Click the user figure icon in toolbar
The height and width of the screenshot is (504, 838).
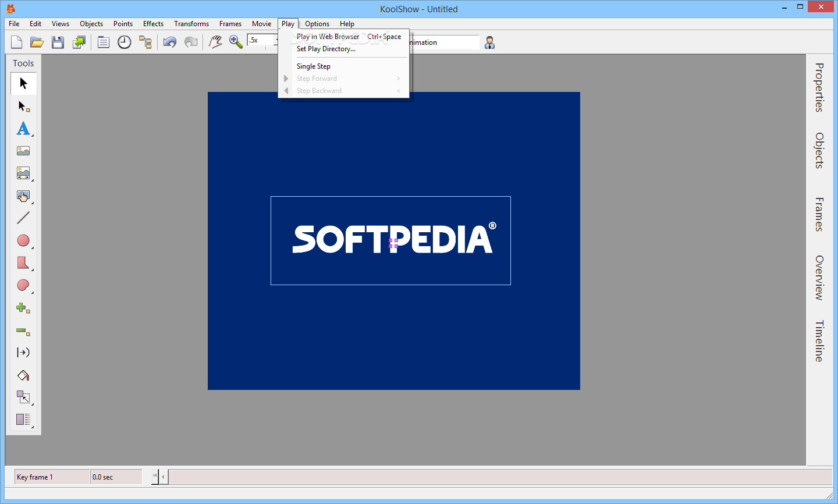coord(489,42)
